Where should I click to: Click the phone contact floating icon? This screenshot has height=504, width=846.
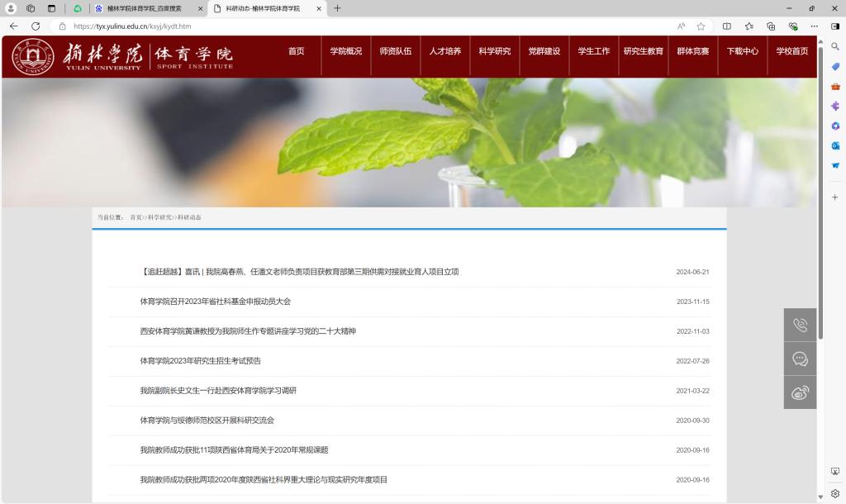pyautogui.click(x=800, y=325)
